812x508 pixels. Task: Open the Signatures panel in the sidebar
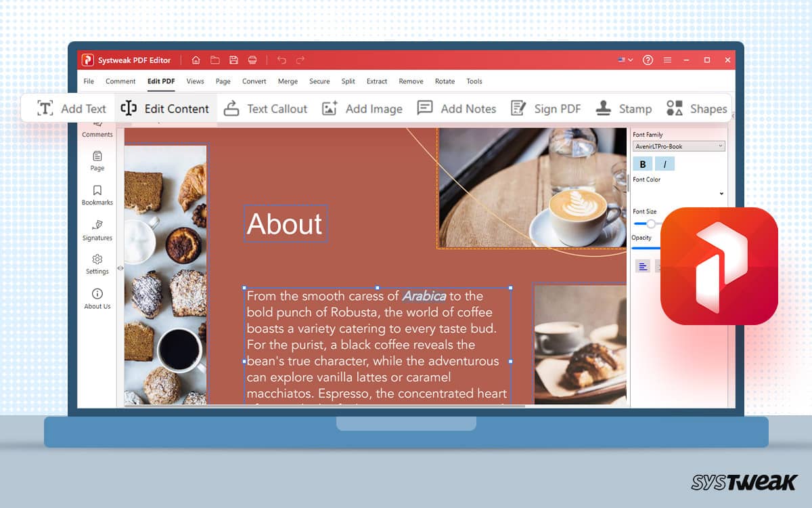[x=97, y=230]
